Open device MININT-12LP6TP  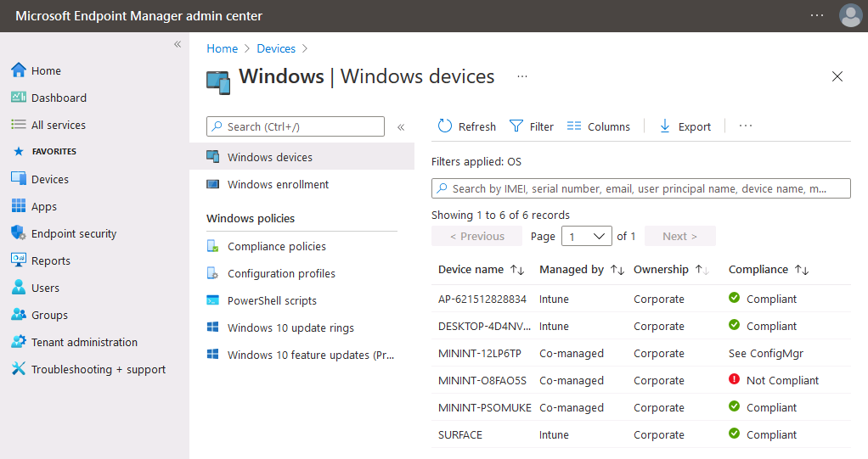pyautogui.click(x=480, y=354)
